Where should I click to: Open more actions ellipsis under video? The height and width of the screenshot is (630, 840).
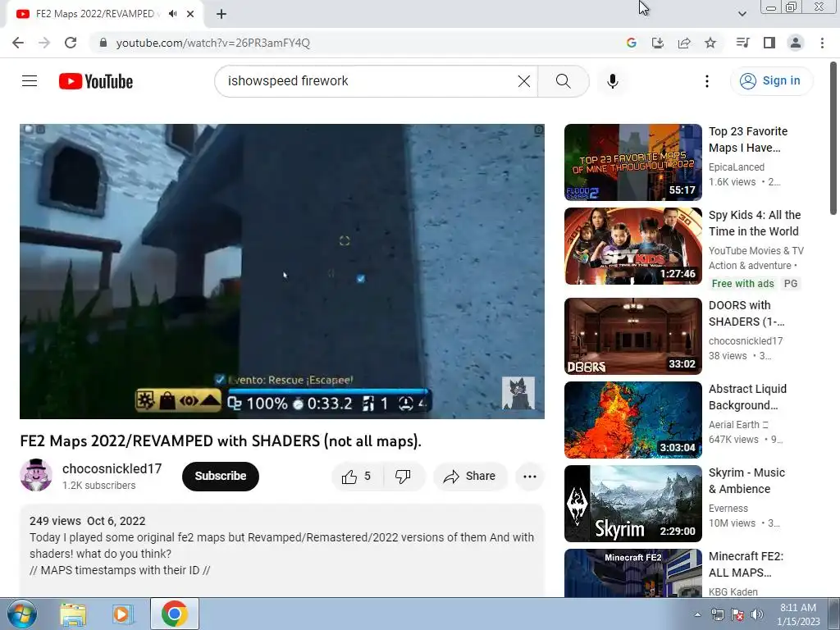click(x=530, y=477)
